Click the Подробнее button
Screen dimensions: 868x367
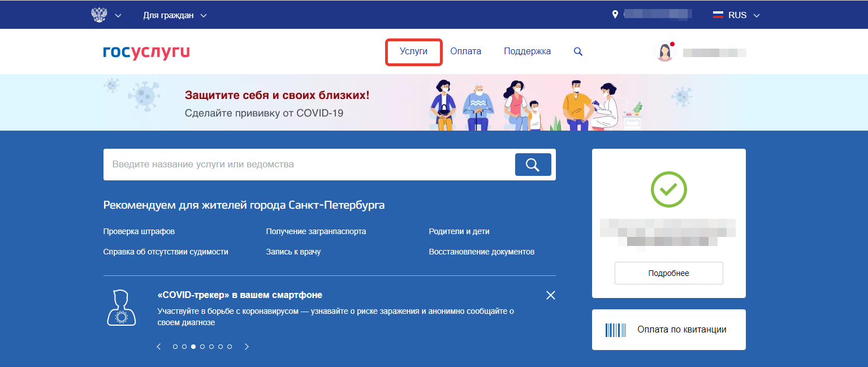tap(668, 273)
